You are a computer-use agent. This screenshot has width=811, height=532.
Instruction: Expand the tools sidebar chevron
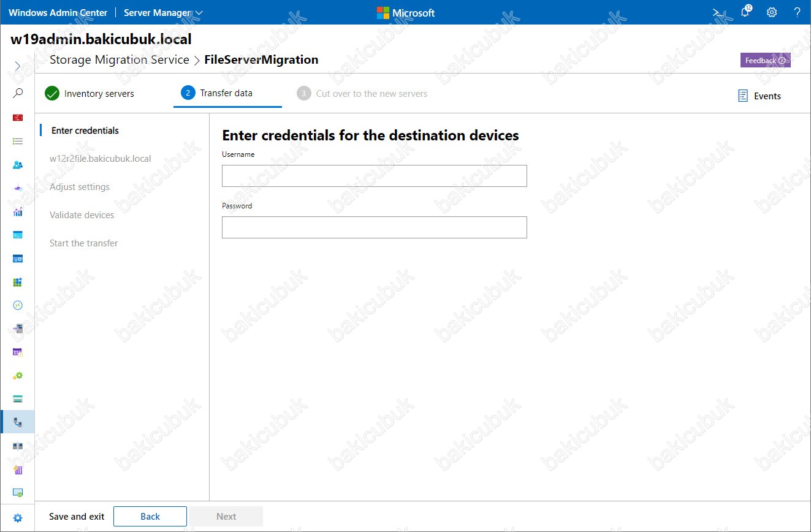tap(18, 66)
